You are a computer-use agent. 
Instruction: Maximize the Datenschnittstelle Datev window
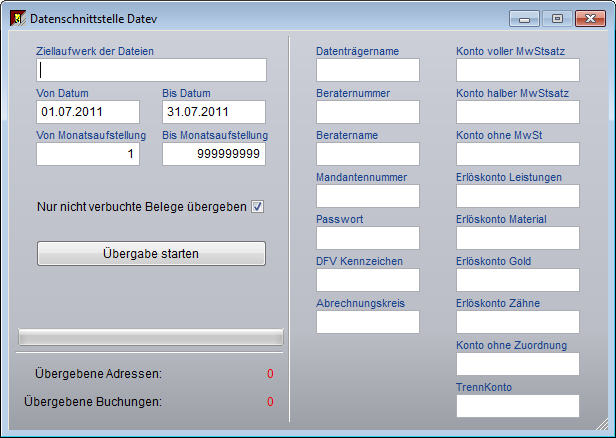pos(557,18)
